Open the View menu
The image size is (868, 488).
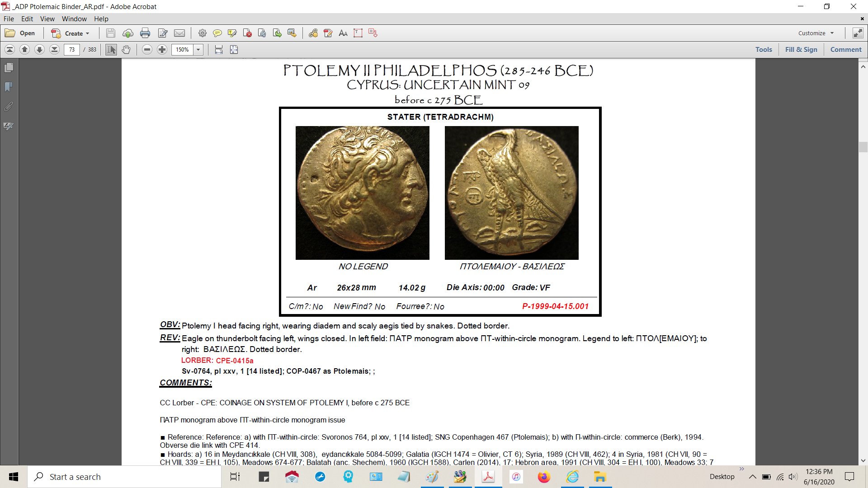(47, 19)
